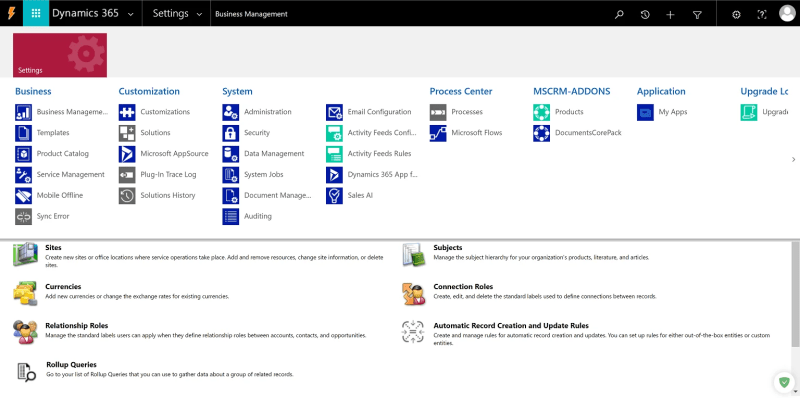Screen dimensions: 800x398
Task: Open Document Management menu entry
Action: pyautogui.click(x=278, y=195)
